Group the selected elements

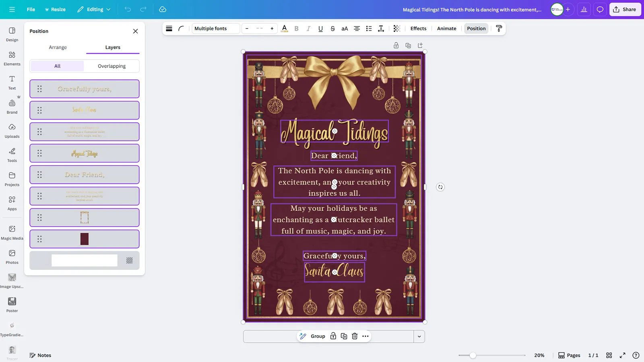[318, 336]
